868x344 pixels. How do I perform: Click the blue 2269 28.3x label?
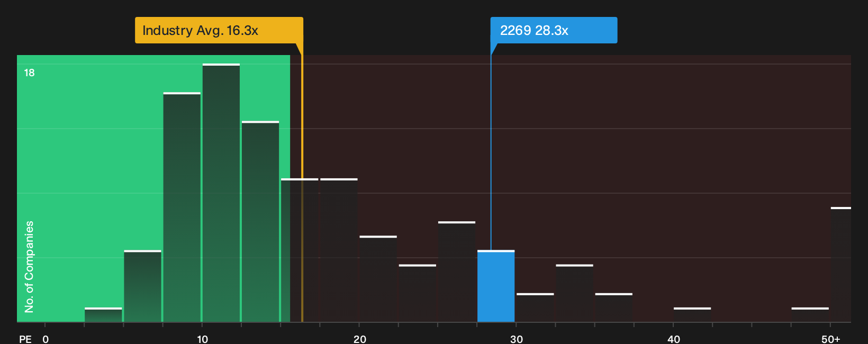click(x=554, y=30)
